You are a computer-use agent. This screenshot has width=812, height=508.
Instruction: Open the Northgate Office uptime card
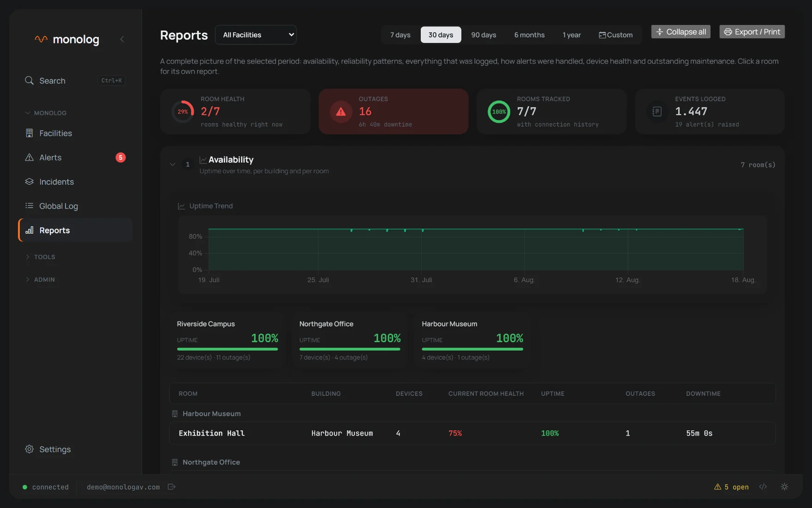click(350, 340)
